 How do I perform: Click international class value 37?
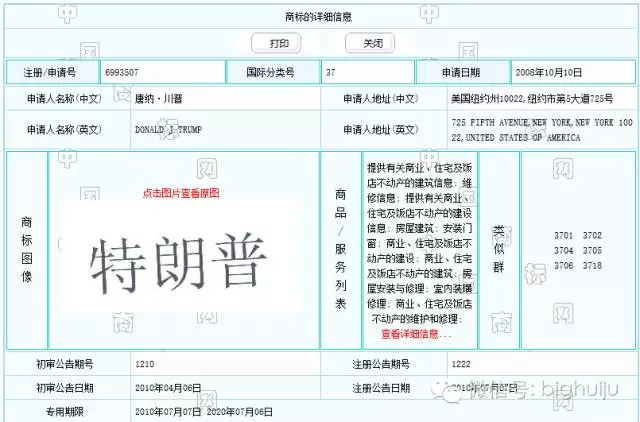[331, 73]
